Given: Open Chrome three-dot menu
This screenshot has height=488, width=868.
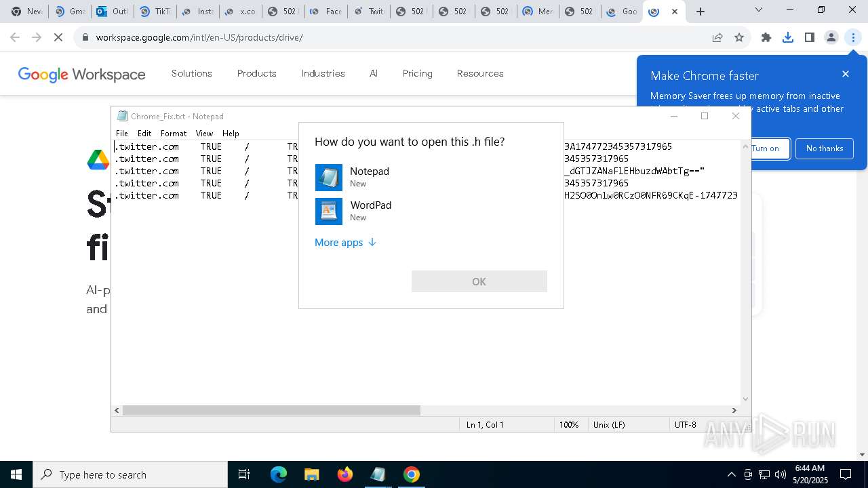Looking at the screenshot, I should pyautogui.click(x=853, y=37).
